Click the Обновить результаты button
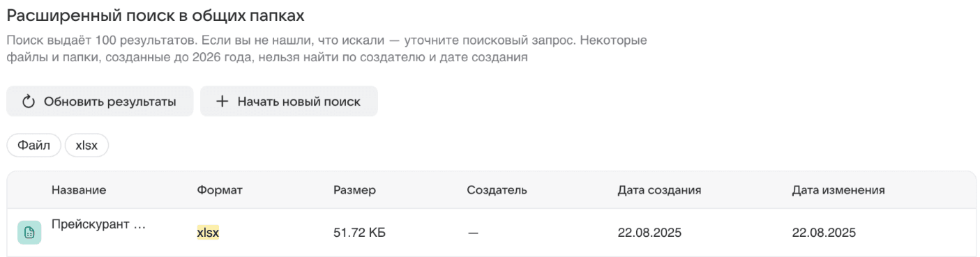The image size is (980, 257). [100, 102]
